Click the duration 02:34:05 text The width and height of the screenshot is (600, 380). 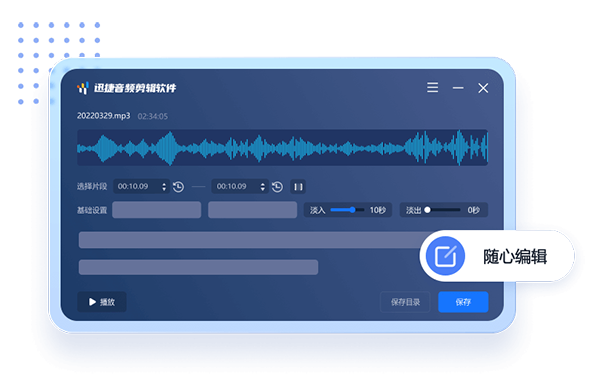(x=152, y=116)
